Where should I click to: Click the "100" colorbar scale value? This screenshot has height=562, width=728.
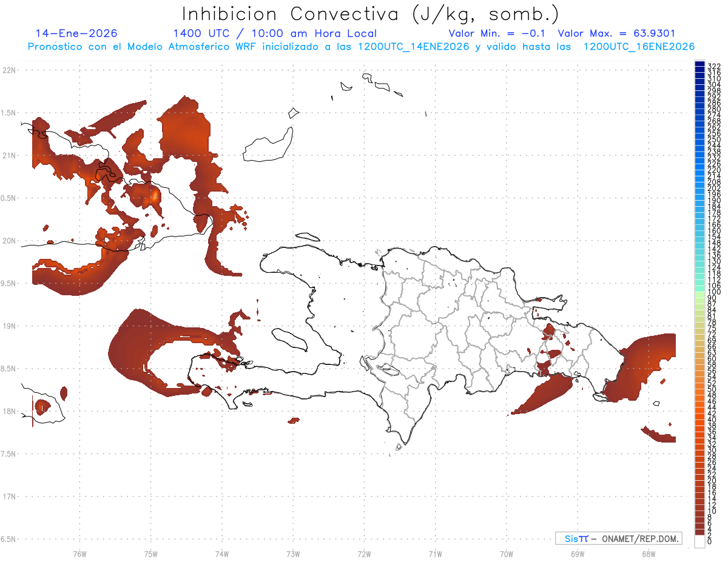(x=714, y=292)
